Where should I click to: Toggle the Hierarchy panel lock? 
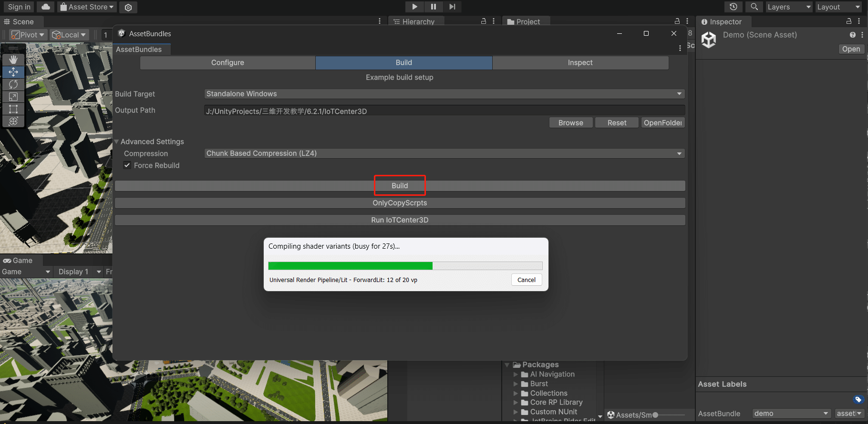[484, 21]
